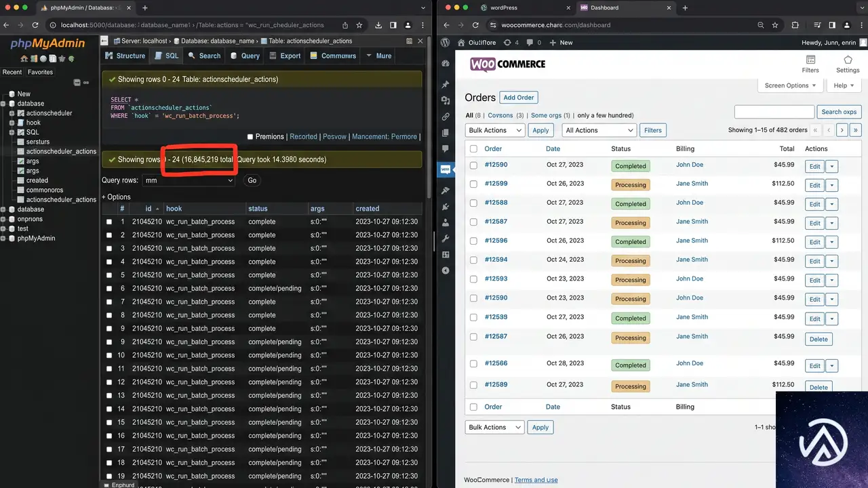
Task: Open the Tools wrench icon in WordPress sidebar
Action: coord(446,239)
